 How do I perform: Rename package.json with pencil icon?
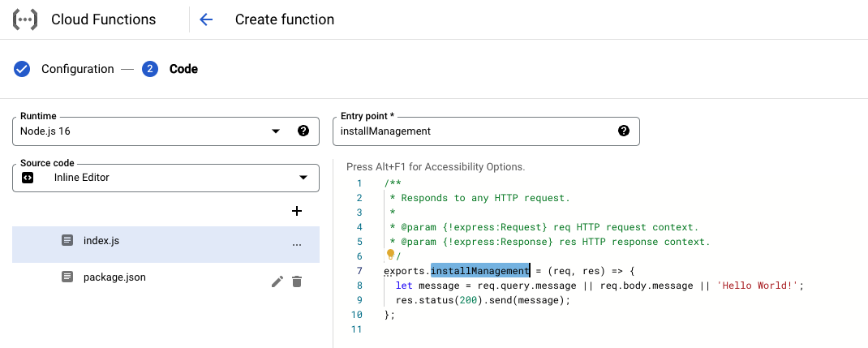coord(277,281)
